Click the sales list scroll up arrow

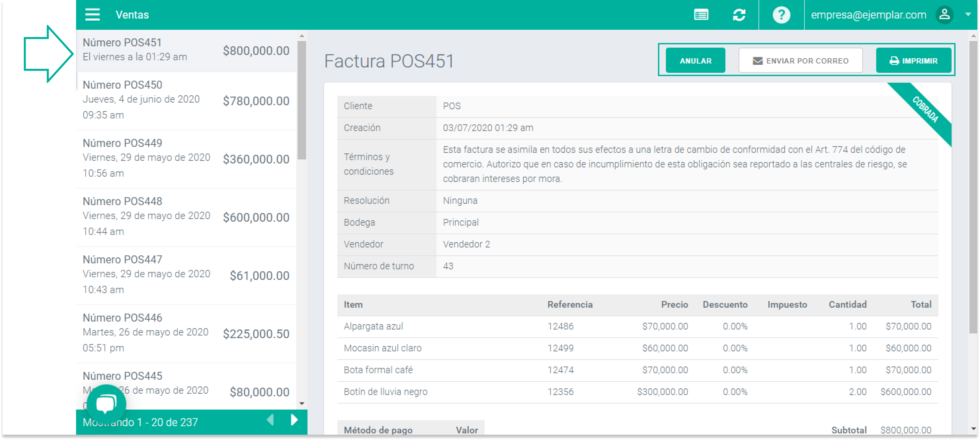[x=302, y=36]
